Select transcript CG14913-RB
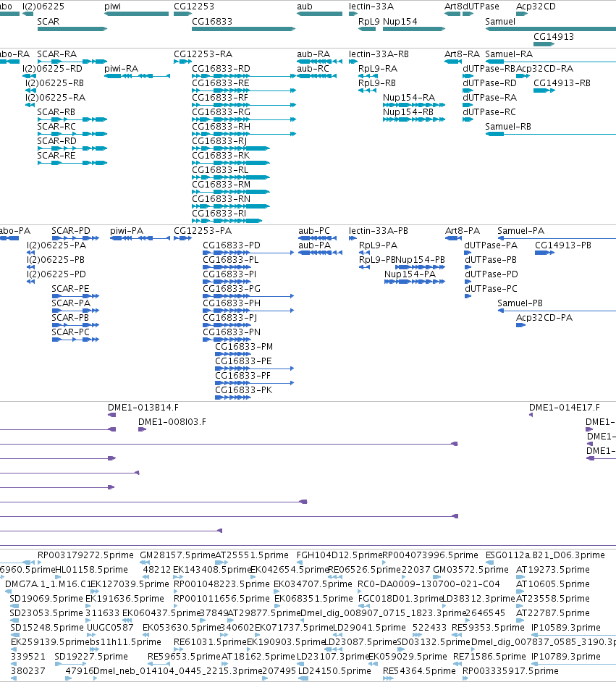This screenshot has width=616, height=682. tap(544, 90)
